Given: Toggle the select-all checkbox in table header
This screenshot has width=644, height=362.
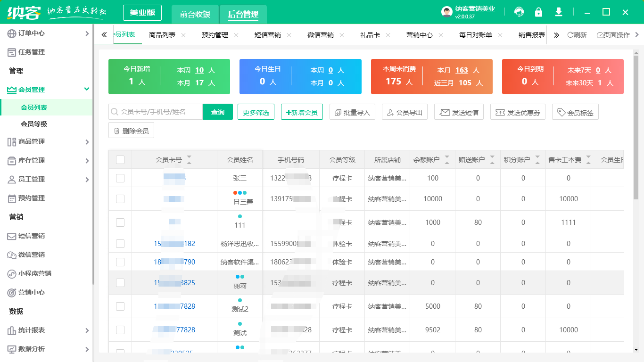Looking at the screenshot, I should (120, 159).
